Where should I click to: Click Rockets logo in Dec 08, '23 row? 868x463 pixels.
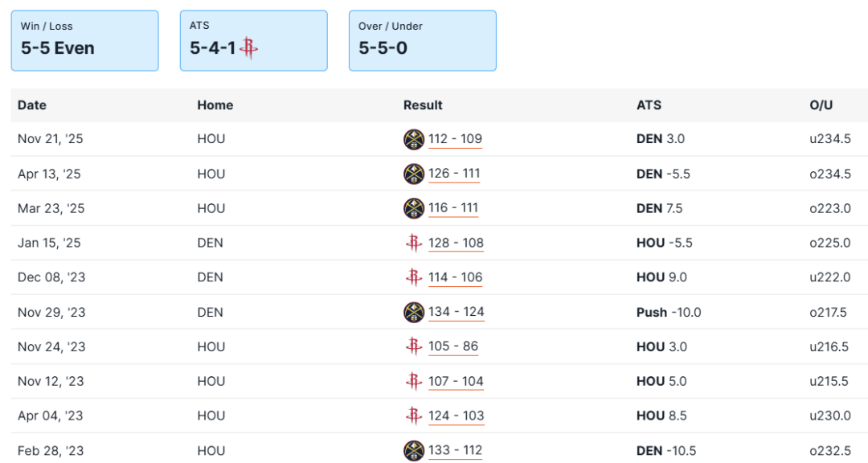[413, 277]
